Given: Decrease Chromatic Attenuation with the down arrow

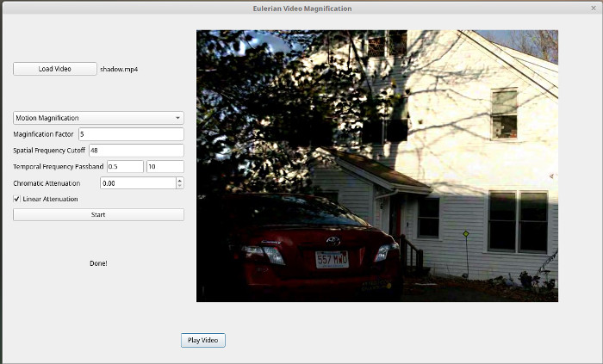Looking at the screenshot, I should (179, 186).
